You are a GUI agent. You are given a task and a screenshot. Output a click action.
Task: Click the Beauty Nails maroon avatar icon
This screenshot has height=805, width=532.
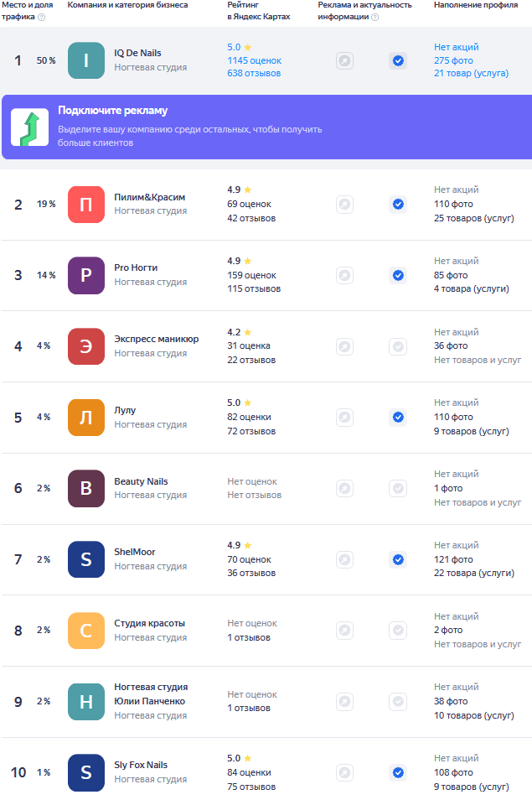tap(86, 488)
